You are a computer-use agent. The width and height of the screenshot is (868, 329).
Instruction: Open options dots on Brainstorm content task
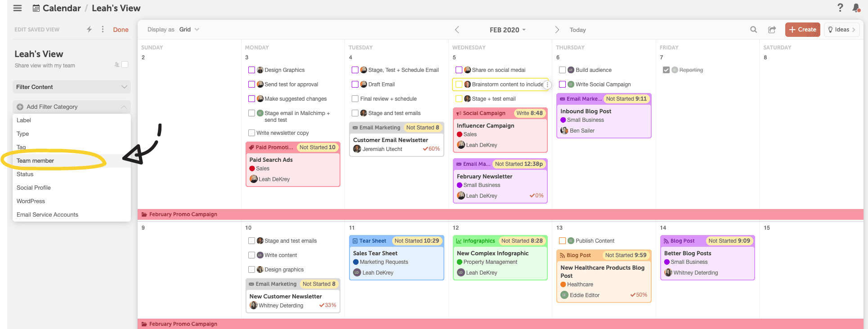point(547,84)
